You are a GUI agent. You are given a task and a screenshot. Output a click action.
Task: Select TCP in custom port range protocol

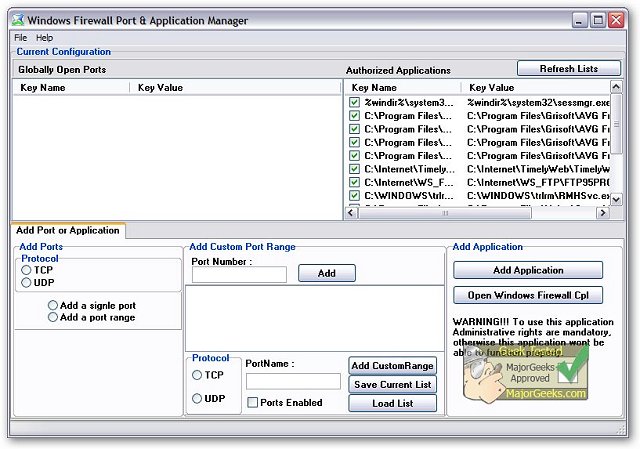(197, 375)
